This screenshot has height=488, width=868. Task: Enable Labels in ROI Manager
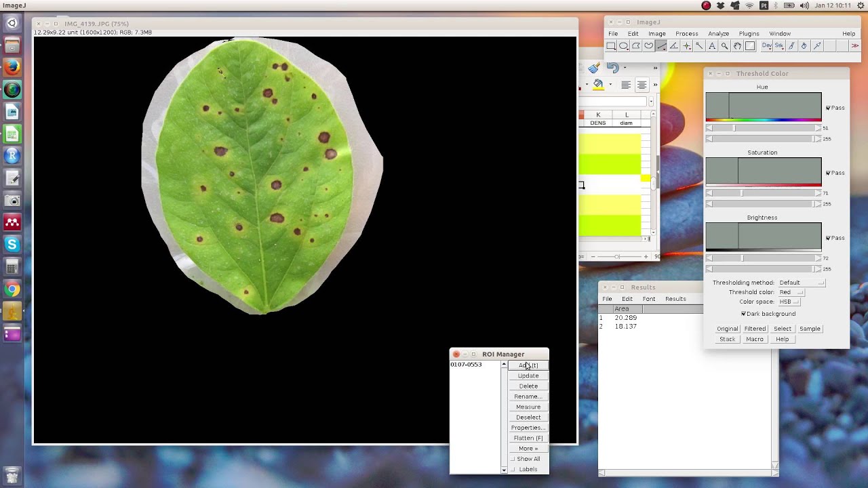(513, 470)
